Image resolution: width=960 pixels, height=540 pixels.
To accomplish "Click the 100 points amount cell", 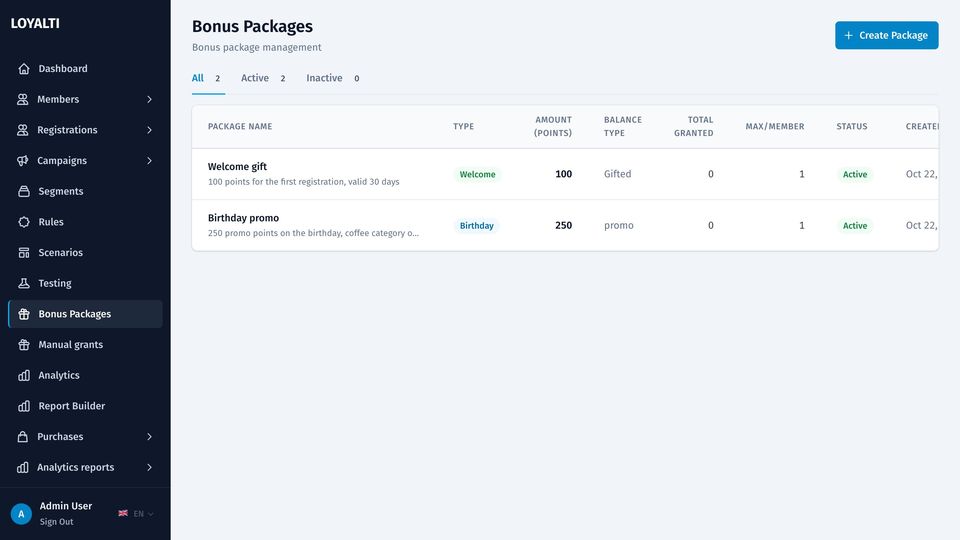I will coord(563,174).
